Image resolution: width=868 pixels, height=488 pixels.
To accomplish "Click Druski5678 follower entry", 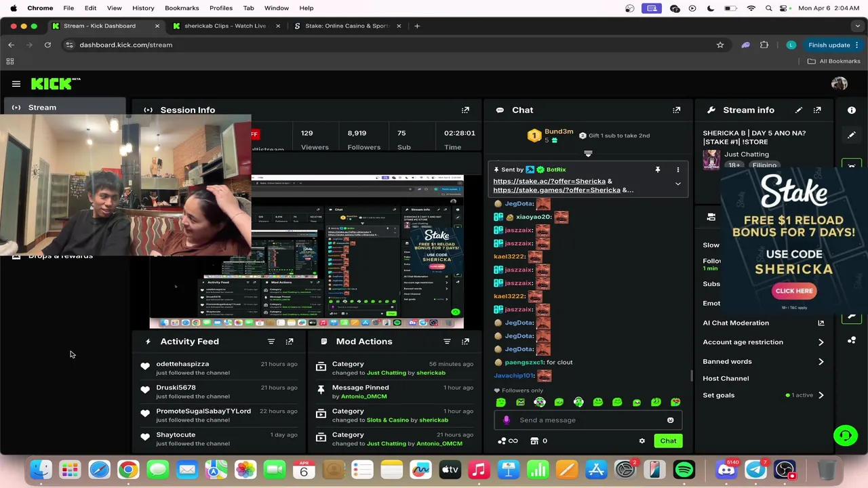I will click(176, 388).
